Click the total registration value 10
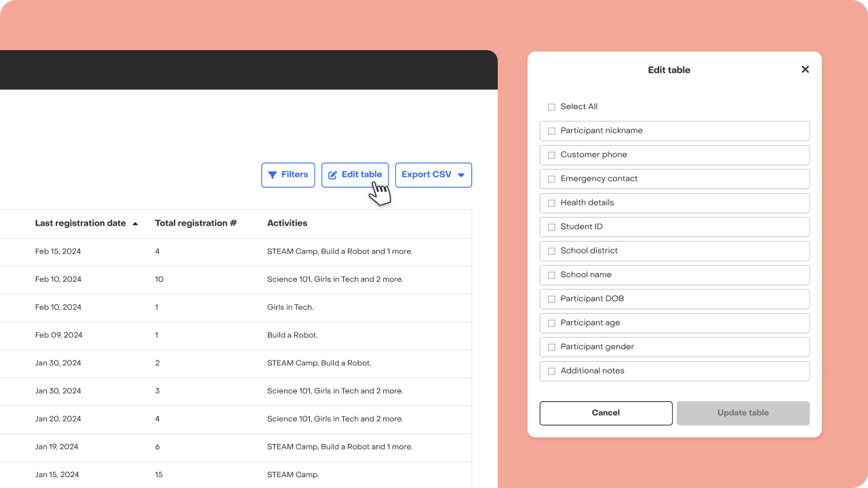Viewport: 868px width, 488px height. pos(159,279)
